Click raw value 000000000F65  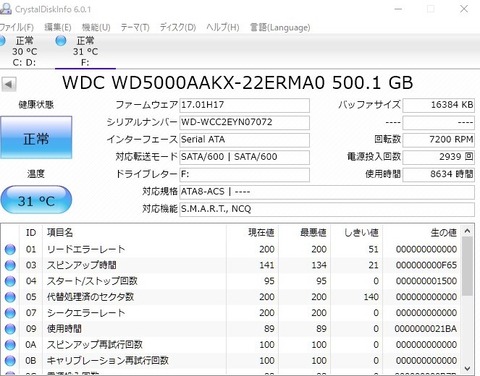point(426,265)
